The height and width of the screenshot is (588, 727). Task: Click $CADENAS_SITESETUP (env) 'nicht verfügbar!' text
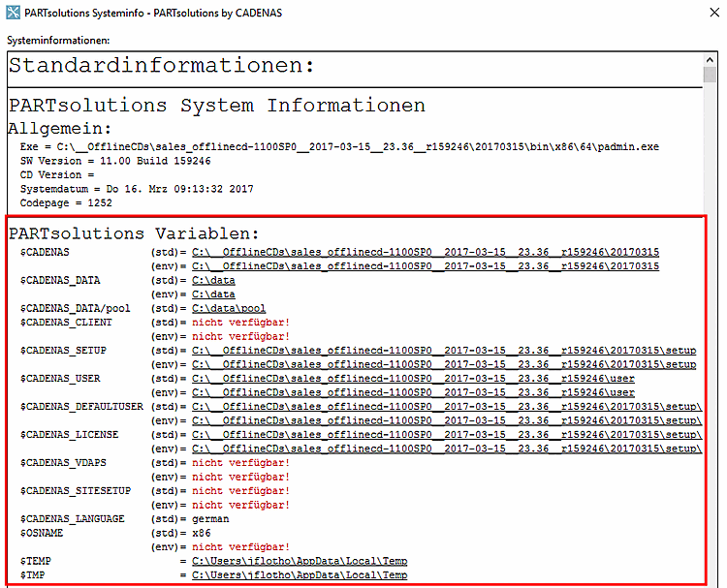(240, 505)
